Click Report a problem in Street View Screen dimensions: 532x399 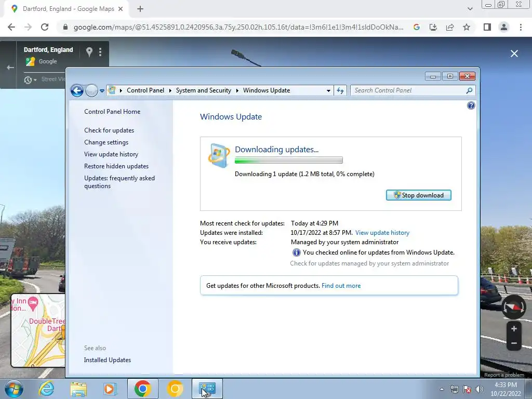504,375
